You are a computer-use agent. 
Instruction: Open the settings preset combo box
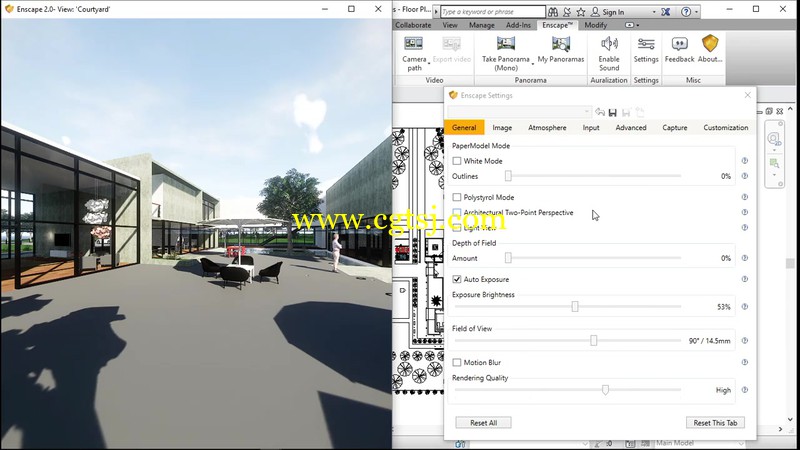click(x=519, y=112)
